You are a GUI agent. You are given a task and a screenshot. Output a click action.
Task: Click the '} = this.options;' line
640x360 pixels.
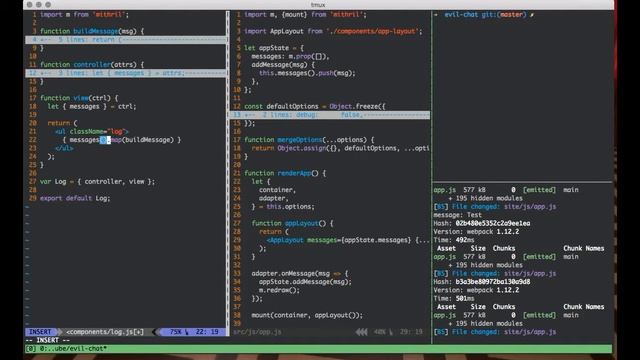point(283,207)
